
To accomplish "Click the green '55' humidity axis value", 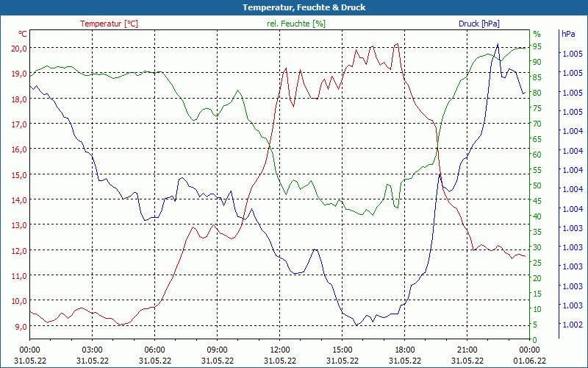I will (x=537, y=170).
